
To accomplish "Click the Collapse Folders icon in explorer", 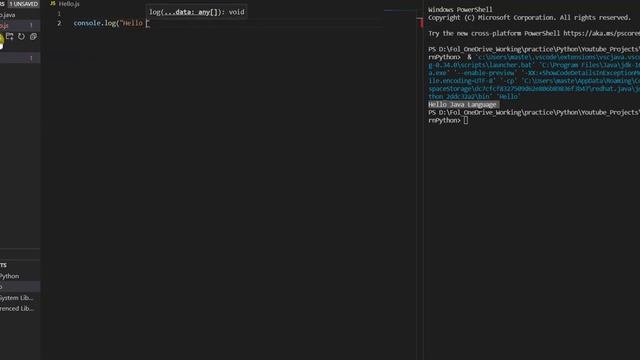I will (x=33, y=36).
